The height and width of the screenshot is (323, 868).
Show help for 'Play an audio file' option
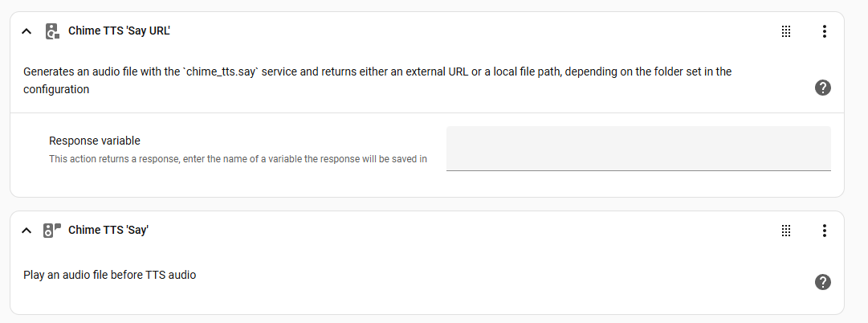pyautogui.click(x=822, y=281)
